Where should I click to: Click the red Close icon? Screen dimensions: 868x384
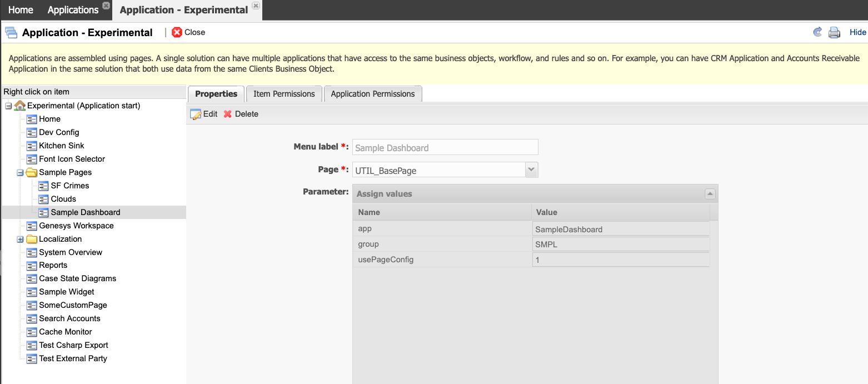pos(177,32)
